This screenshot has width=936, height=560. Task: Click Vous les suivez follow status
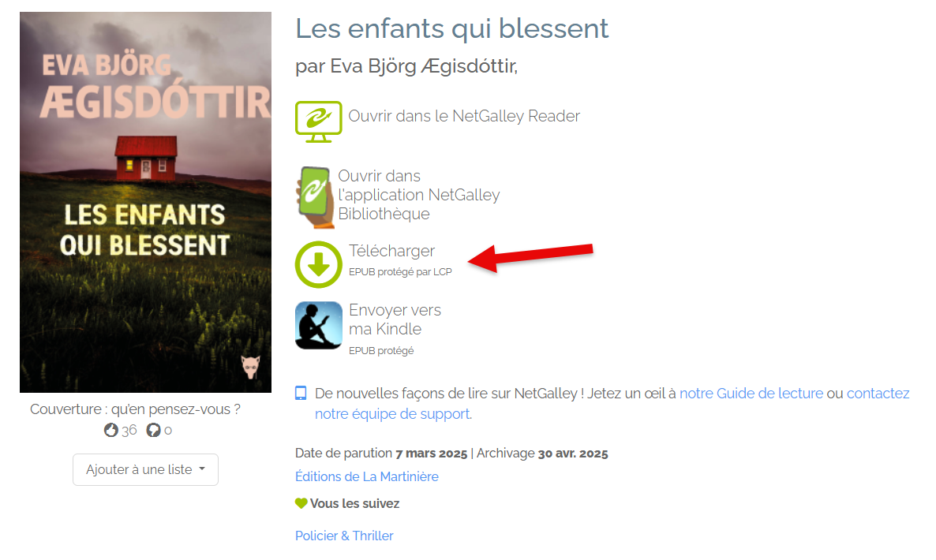point(354,503)
